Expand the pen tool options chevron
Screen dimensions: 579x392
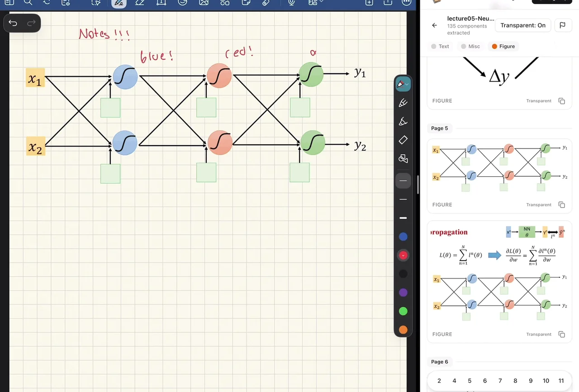tap(407, 85)
